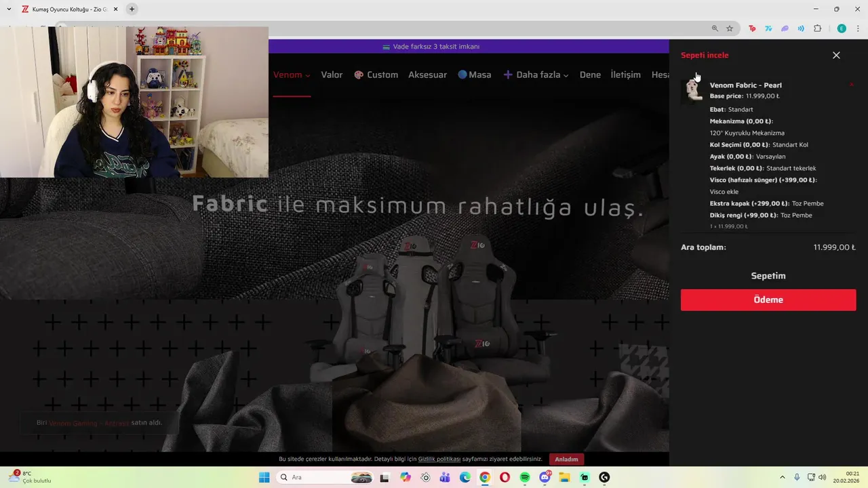Open Spotify from the taskbar
Screen dimensions: 868x488
(x=524, y=477)
